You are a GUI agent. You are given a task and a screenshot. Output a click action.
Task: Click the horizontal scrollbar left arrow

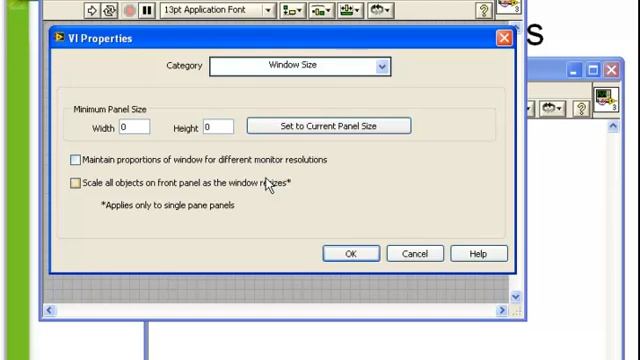[x=49, y=310]
